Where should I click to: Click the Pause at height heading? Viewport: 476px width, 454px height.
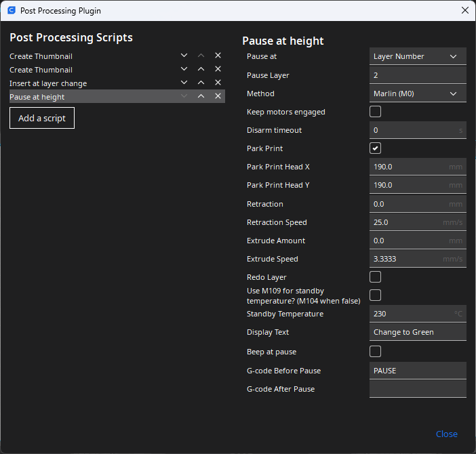point(283,41)
